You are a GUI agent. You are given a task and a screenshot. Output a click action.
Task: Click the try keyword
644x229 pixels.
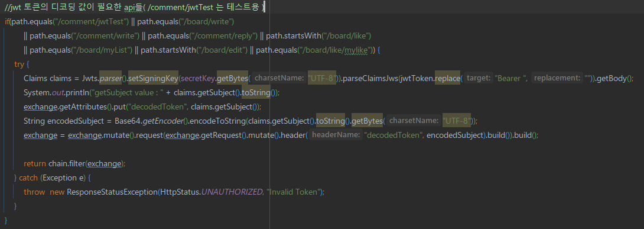tap(19, 64)
